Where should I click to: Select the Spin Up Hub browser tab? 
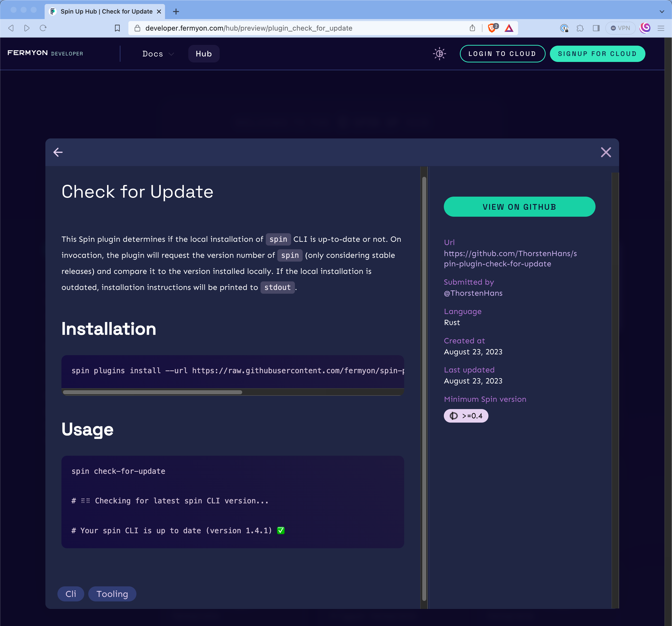(106, 12)
